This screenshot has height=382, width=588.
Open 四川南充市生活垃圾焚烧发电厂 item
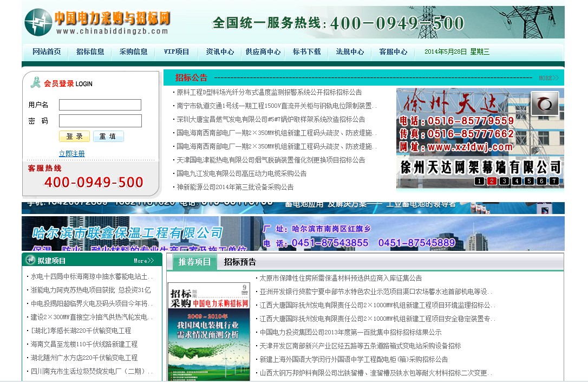[92, 371]
